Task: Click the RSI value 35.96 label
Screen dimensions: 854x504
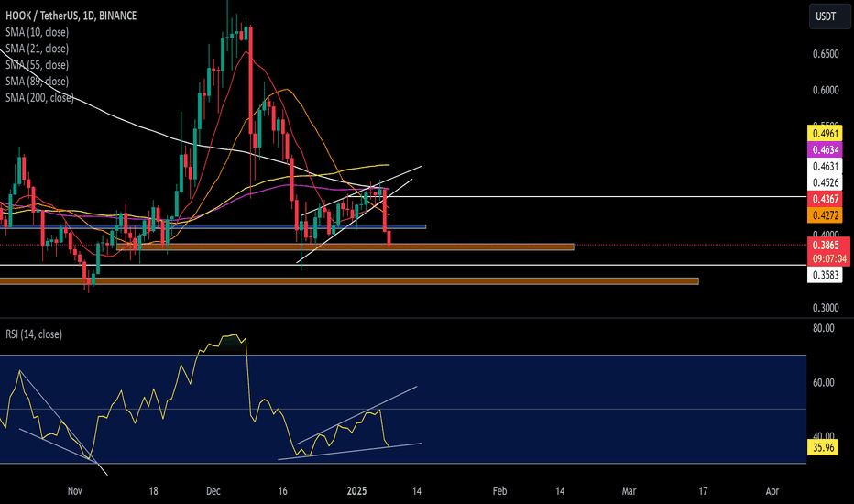Action: point(823,448)
